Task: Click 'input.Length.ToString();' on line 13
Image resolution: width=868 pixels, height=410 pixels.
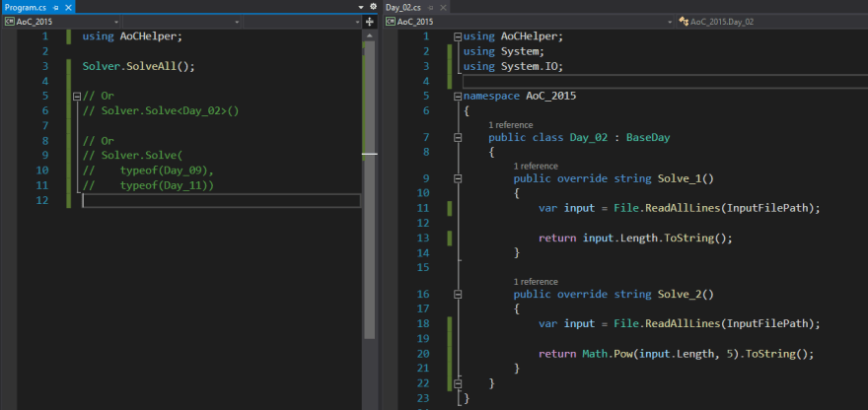Action: [x=658, y=239]
